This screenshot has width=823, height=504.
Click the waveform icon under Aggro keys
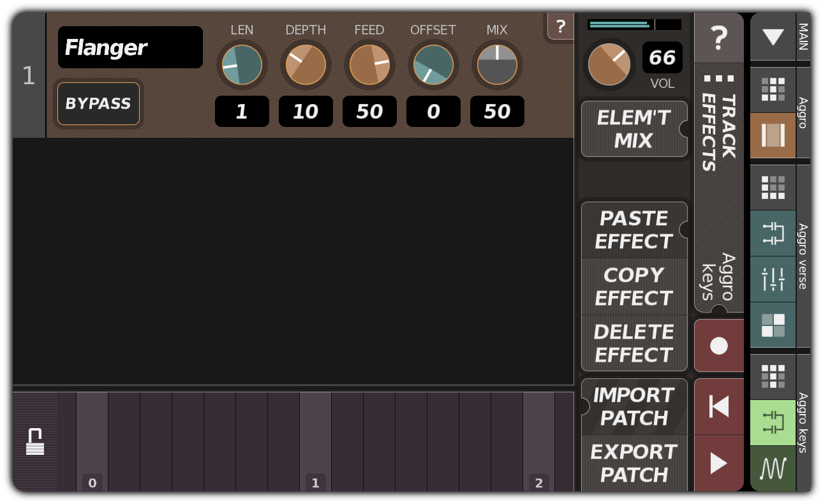click(x=773, y=468)
